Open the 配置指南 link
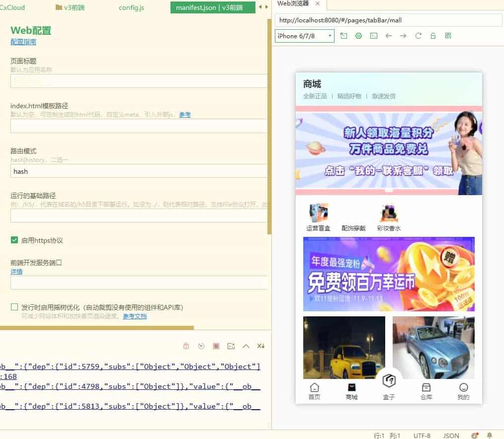This screenshot has height=439, width=504. (23, 42)
